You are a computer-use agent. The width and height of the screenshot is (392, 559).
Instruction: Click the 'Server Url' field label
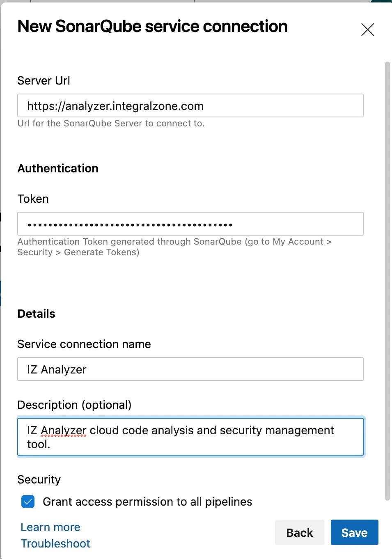tap(44, 80)
